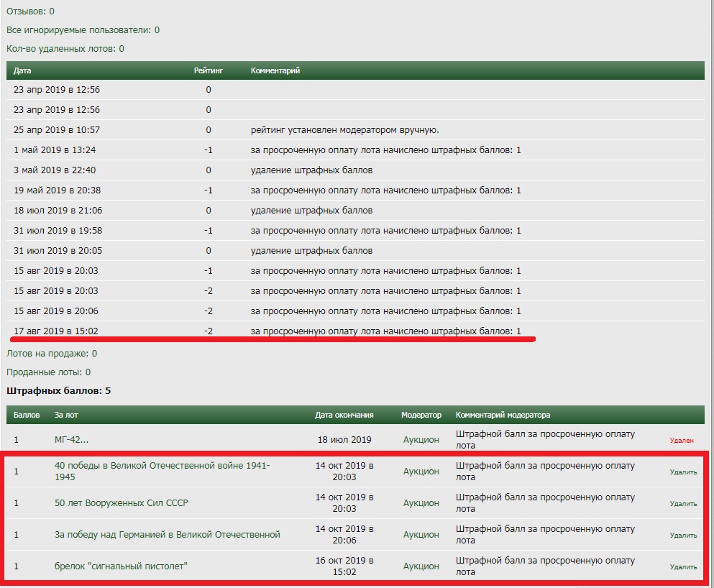
Task: Open the "50 лет Вооруженных Сил СССР" lot
Action: [x=121, y=503]
